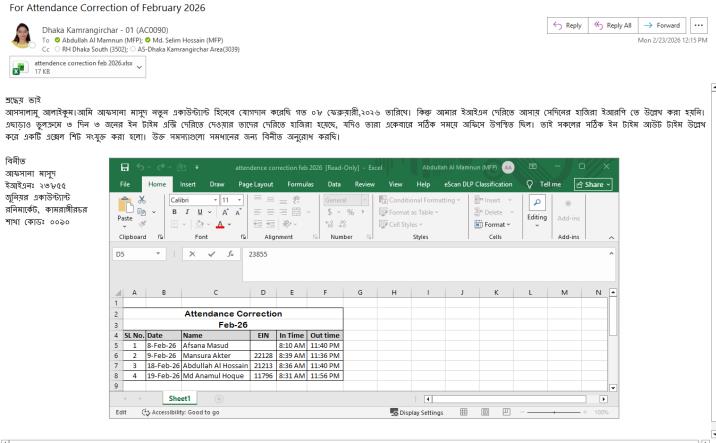Open the Calibri font name dropdown
716x443 pixels.
pos(215,198)
